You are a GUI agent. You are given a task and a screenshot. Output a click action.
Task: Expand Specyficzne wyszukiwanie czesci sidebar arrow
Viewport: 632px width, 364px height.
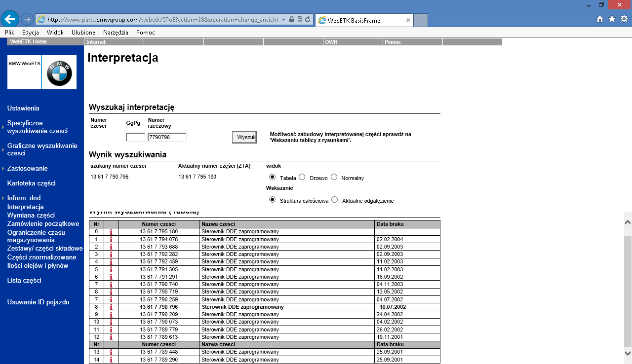[x=3, y=127]
